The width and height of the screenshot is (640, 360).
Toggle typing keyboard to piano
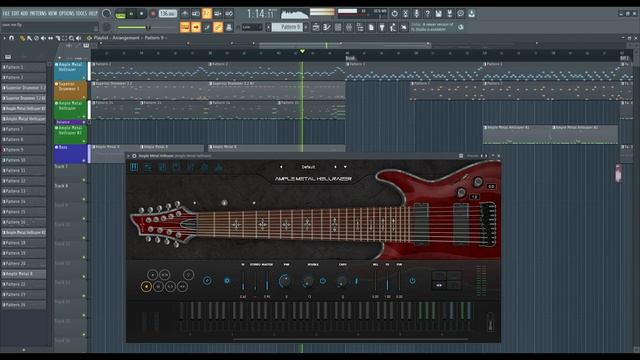click(185, 27)
